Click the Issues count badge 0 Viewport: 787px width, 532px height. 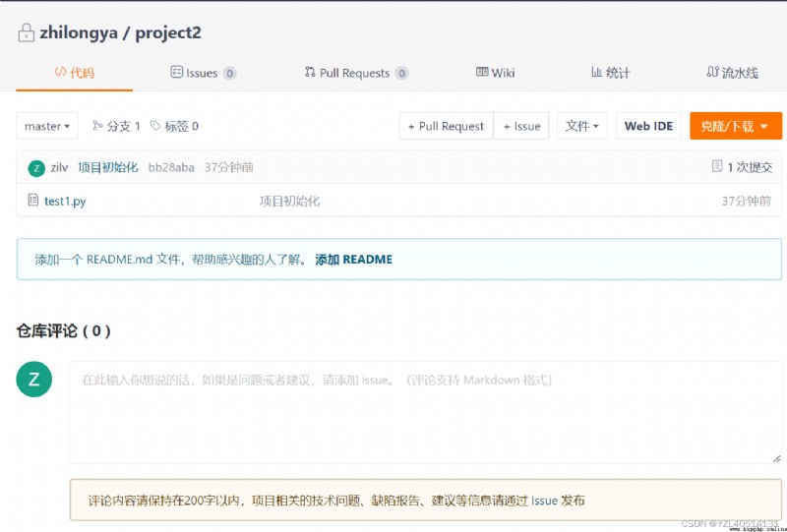pyautogui.click(x=229, y=74)
